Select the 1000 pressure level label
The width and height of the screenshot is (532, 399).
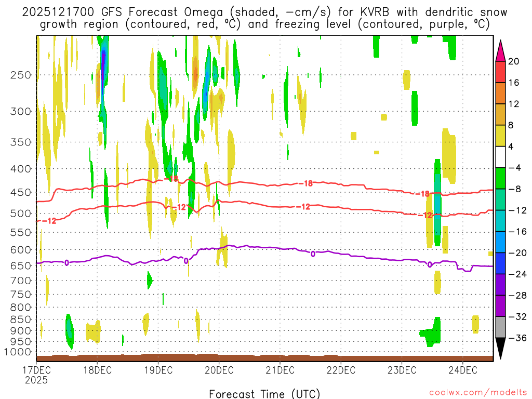(19, 352)
